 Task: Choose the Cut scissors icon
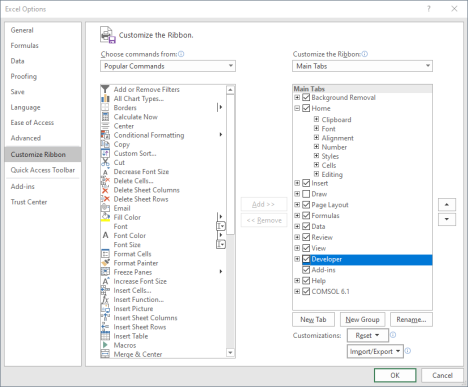(x=105, y=162)
